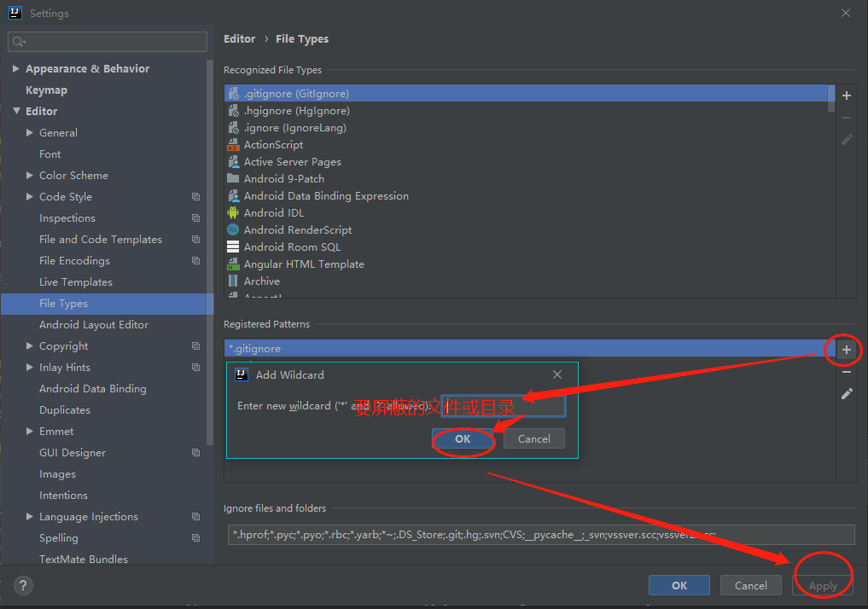The width and height of the screenshot is (868, 609).
Task: Click the File Types breadcrumb
Action: tap(302, 38)
